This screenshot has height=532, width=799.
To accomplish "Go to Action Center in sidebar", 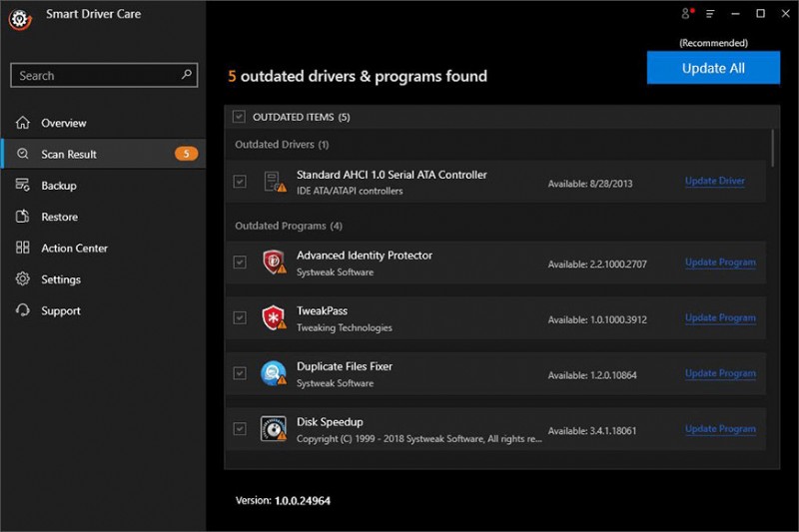I will (x=74, y=249).
